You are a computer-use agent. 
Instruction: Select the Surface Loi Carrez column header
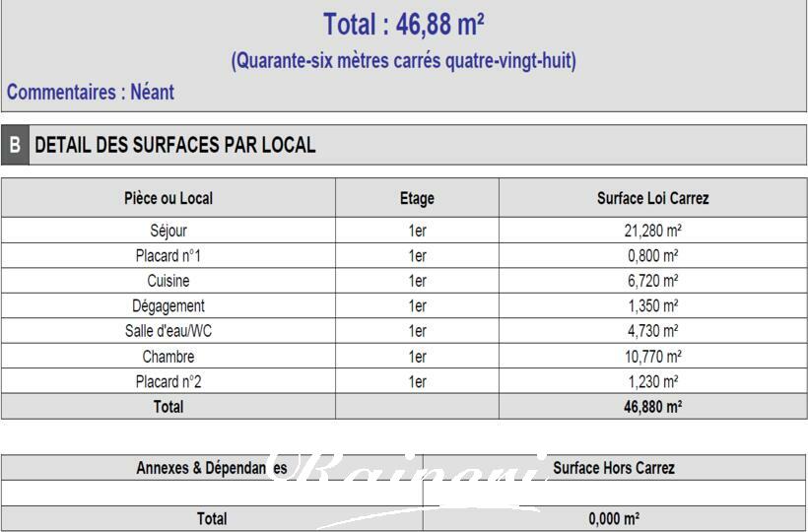[x=653, y=198]
